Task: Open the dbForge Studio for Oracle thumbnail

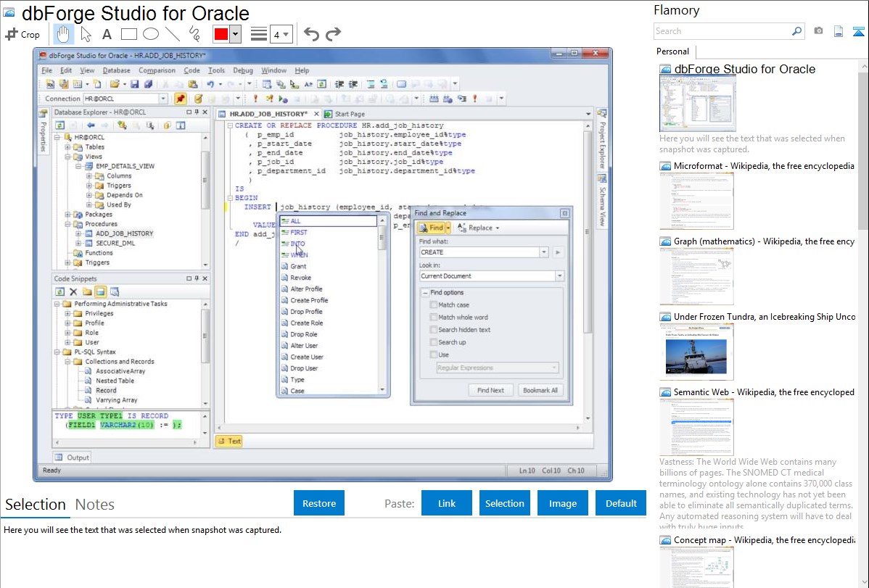Action: 698,104
